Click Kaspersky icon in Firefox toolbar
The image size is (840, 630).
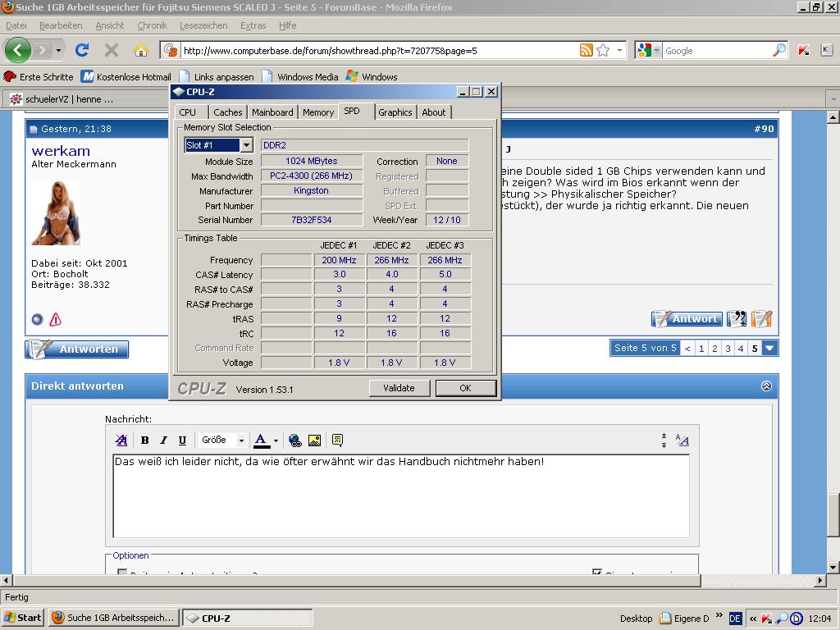point(804,50)
